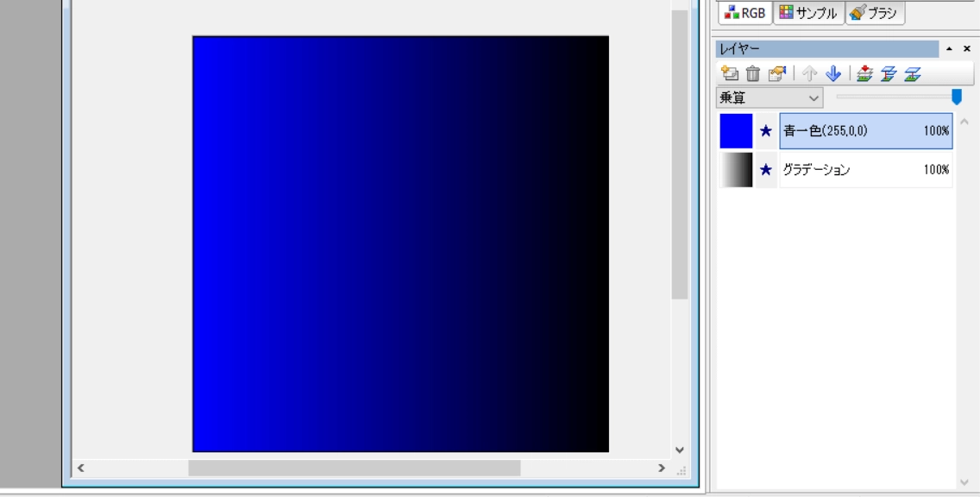Collapse the レイヤー panel with triangle
Viewport: 980px width, 497px height.
tap(950, 49)
